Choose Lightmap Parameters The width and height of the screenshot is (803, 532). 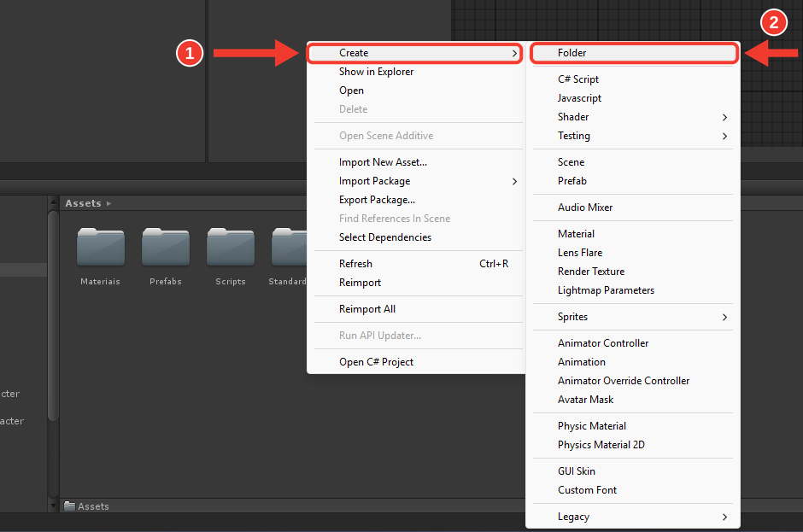point(634,290)
